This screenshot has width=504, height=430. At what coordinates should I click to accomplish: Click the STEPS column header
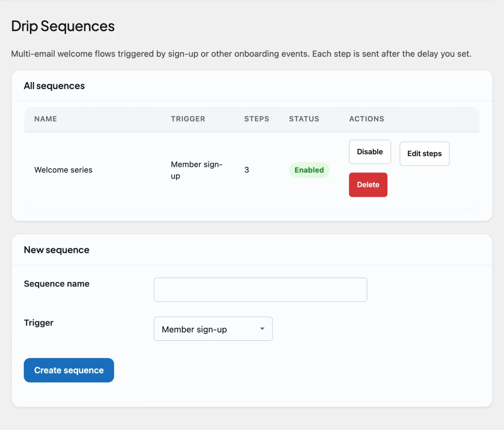257,119
